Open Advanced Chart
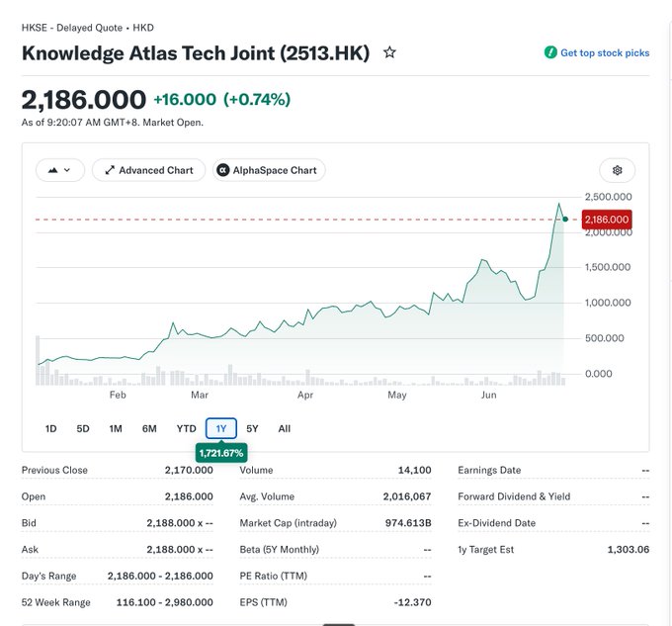Image resolution: width=672 pixels, height=626 pixels. [x=148, y=170]
